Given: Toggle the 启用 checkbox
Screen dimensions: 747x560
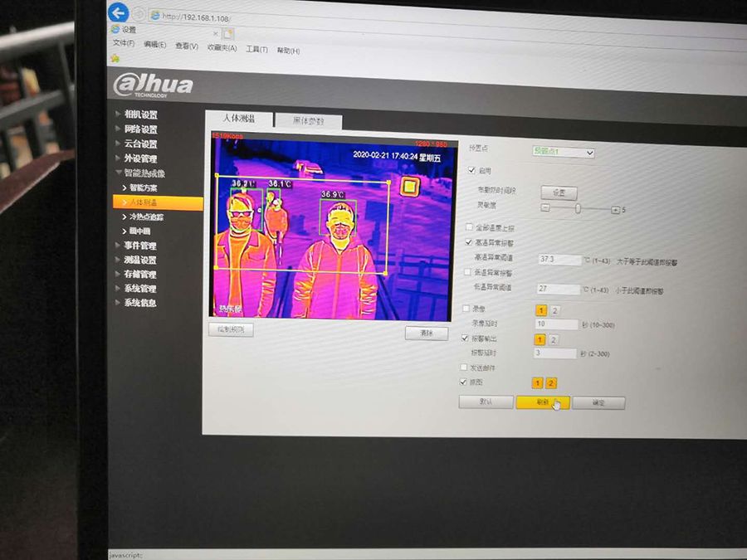Looking at the screenshot, I should click(x=471, y=170).
